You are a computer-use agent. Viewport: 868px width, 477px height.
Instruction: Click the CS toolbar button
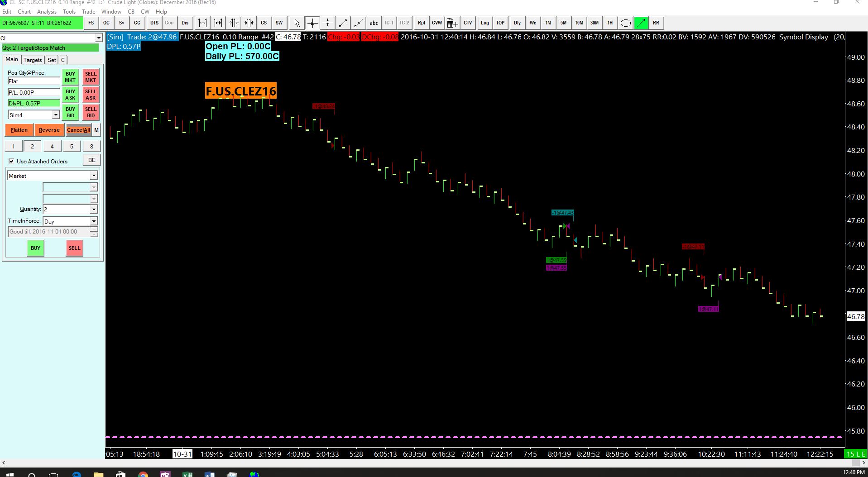click(264, 23)
